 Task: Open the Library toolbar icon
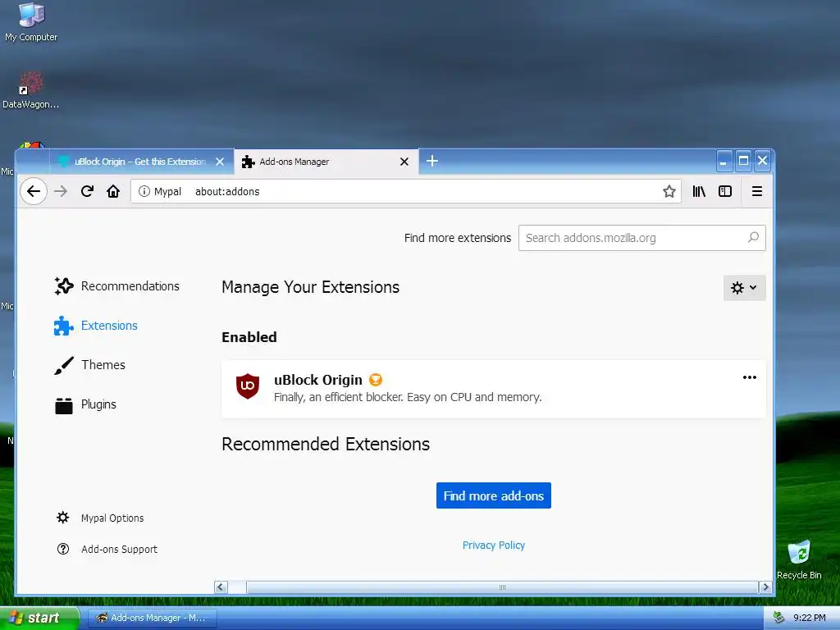pos(699,191)
